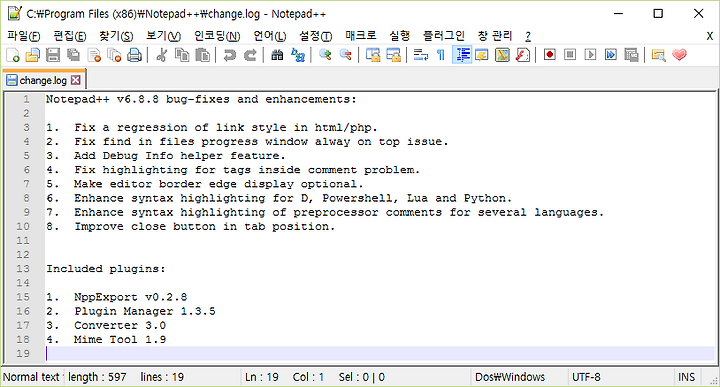The width and height of the screenshot is (720, 387).
Task: Click the Save All icon
Action: 73,55
